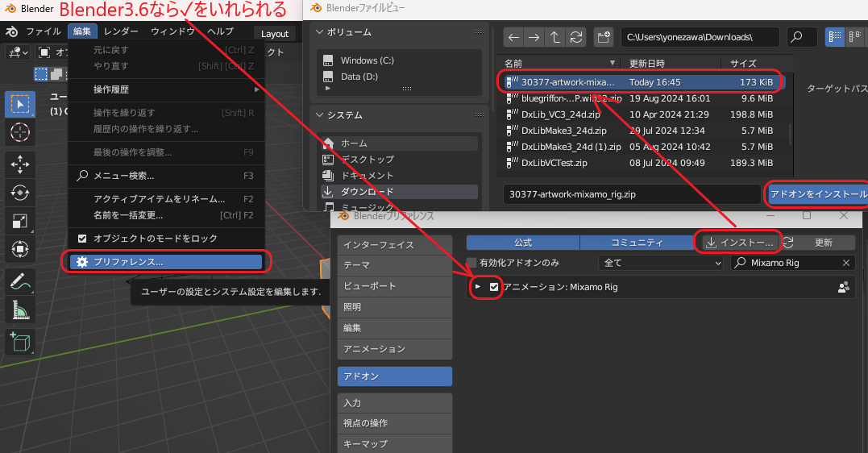868x453 pixels.
Task: Go forward in the file browser
Action: (534, 37)
